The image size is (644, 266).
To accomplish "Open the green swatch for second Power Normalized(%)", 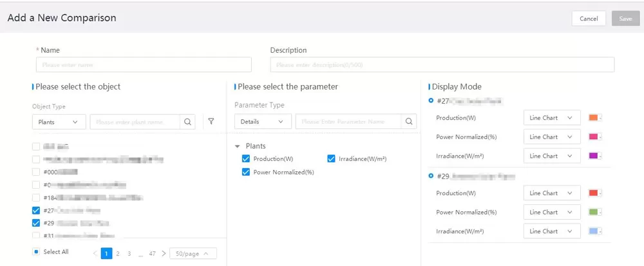I will click(x=595, y=212).
